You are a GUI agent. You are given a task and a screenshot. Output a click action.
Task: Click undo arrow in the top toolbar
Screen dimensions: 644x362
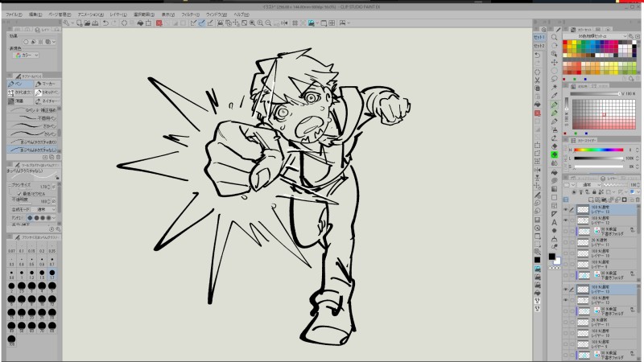(x=105, y=23)
